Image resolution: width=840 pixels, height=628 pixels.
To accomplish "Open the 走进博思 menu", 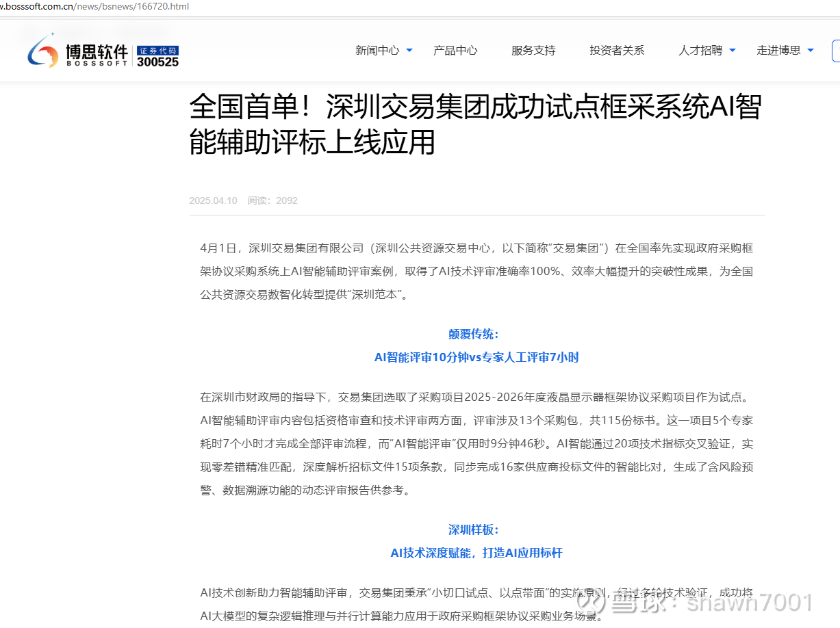I will (x=778, y=50).
